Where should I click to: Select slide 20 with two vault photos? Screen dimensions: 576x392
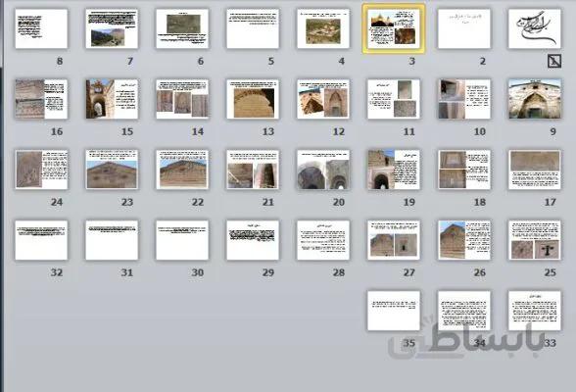pos(323,170)
